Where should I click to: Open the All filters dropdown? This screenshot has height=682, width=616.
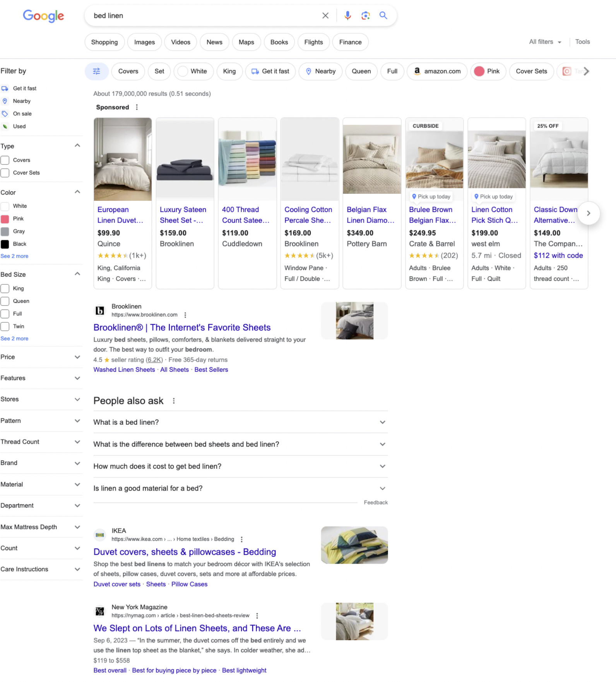545,42
